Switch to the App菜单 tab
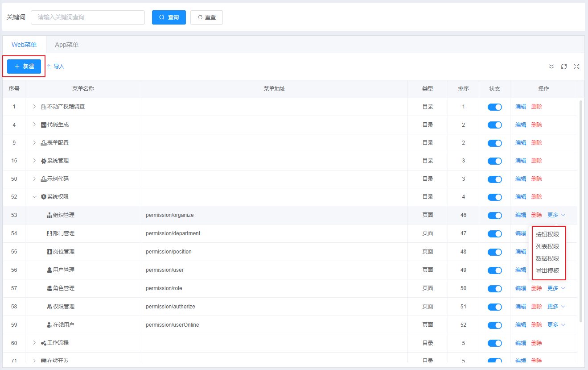This screenshot has width=588, height=370. tap(67, 45)
